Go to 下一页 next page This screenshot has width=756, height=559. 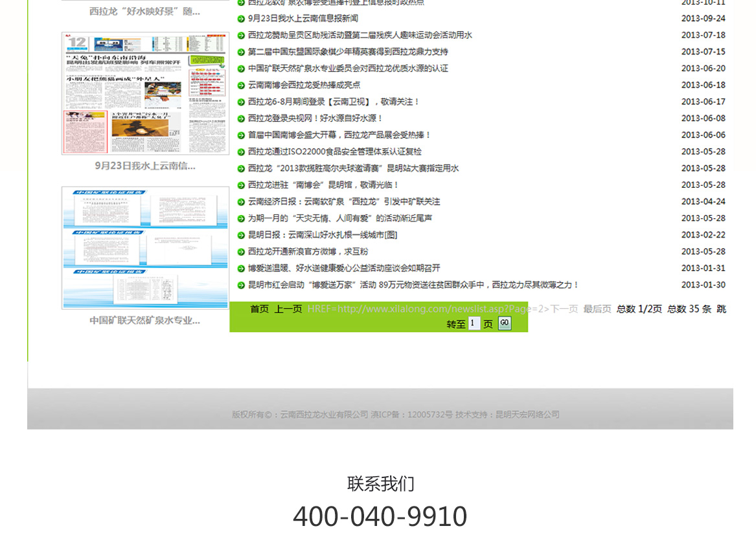(564, 309)
